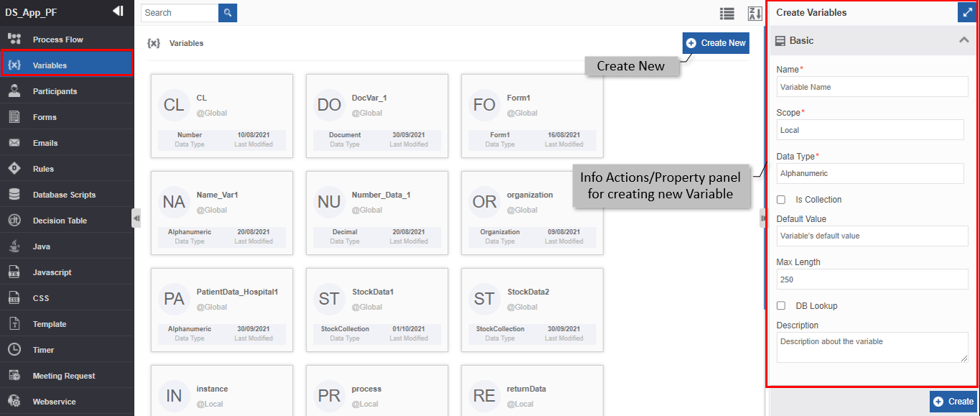The height and width of the screenshot is (416, 980).
Task: Open Participants in the sidebar
Action: click(x=67, y=91)
